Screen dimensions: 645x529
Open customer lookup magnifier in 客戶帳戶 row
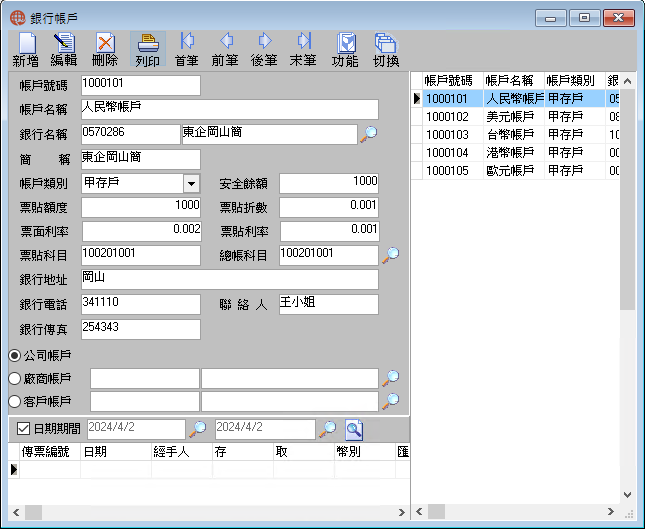click(390, 401)
